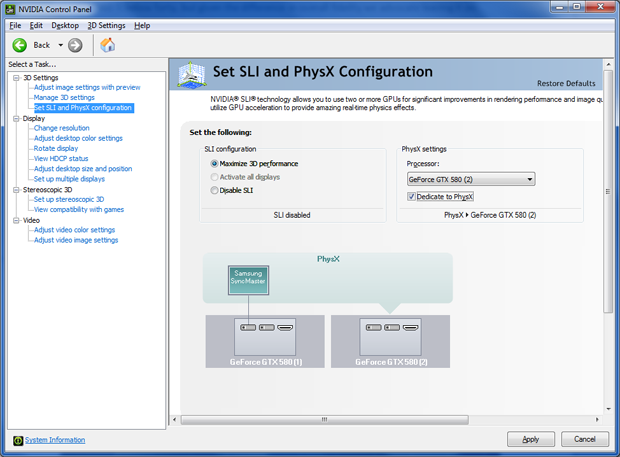Click the vertical scrollbar thumb
Viewport: 620px width, 457px height.
608,192
